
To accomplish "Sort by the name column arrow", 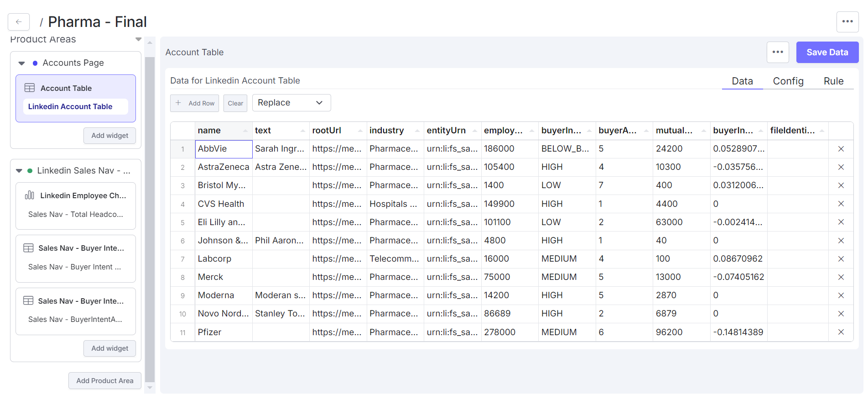I will click(x=245, y=131).
